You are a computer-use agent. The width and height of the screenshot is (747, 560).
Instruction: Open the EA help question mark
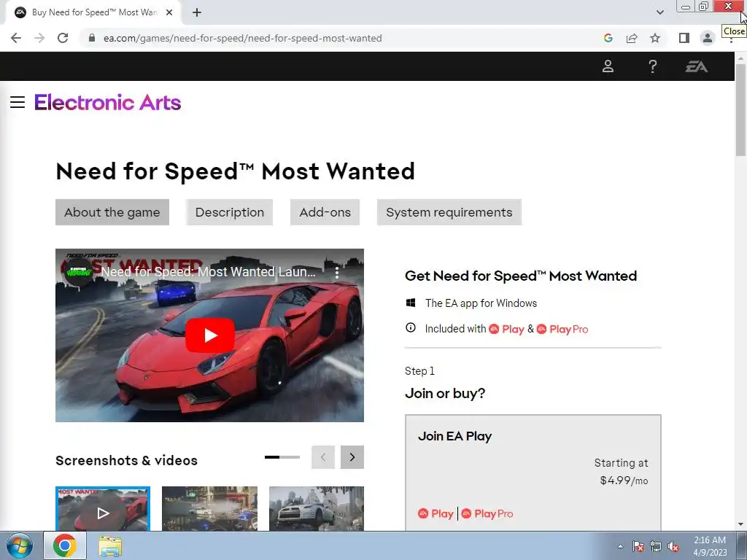[x=653, y=66]
